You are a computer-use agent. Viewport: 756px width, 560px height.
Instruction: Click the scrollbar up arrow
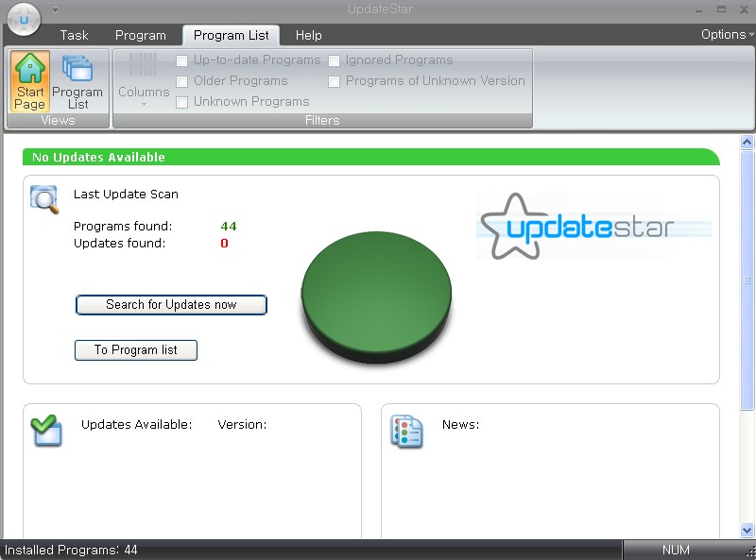tap(747, 143)
